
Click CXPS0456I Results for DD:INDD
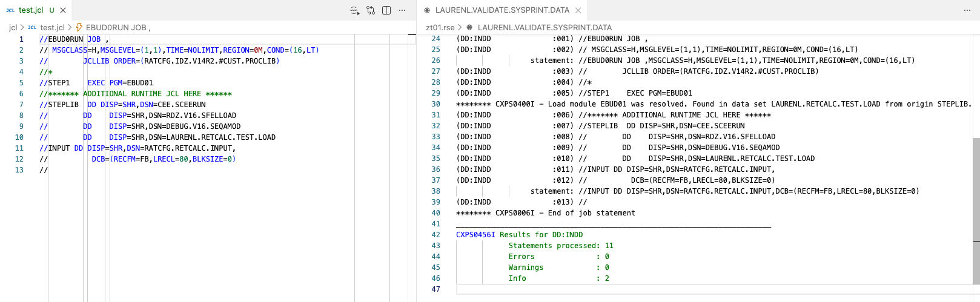[x=520, y=235]
